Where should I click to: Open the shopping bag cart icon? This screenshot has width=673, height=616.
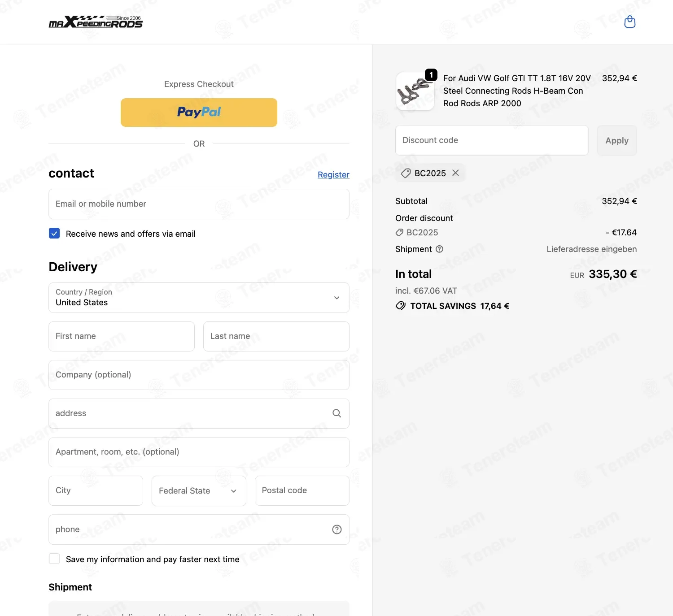(x=630, y=22)
